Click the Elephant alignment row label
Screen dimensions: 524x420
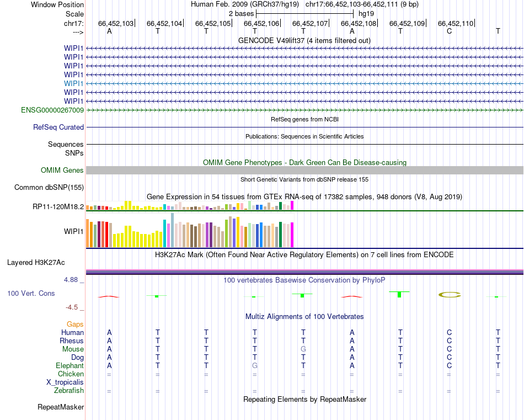(70, 365)
